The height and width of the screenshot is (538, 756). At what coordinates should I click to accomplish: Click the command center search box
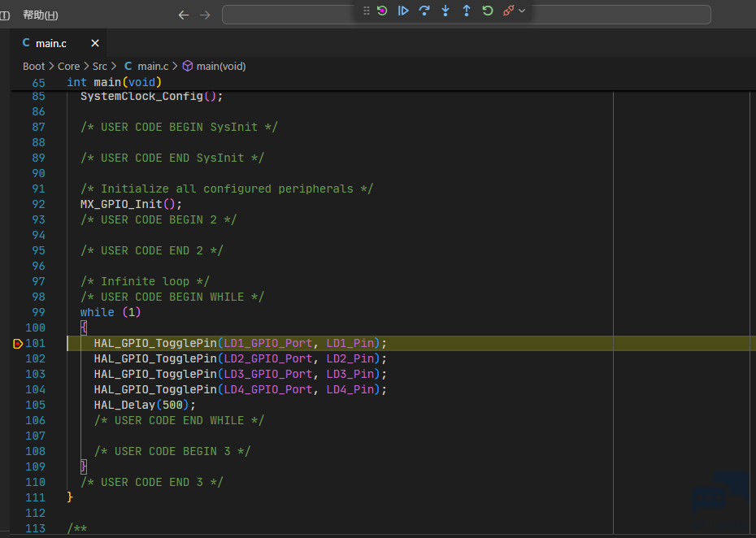(x=467, y=15)
